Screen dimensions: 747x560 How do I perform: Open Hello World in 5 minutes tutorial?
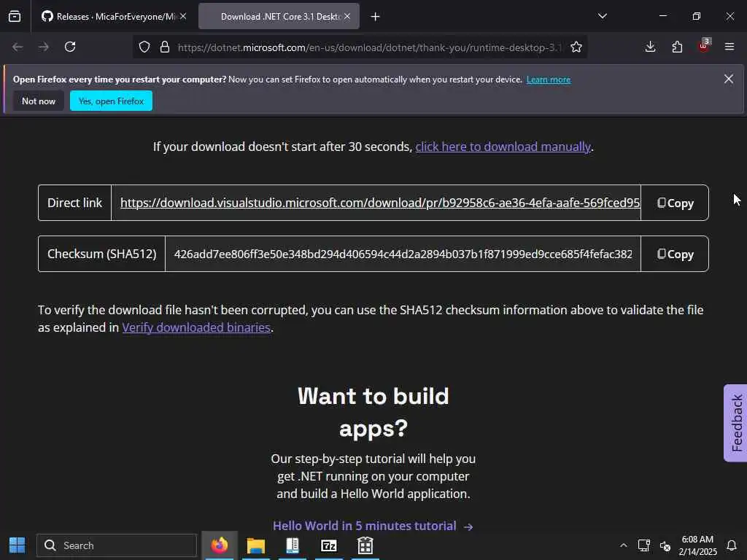(x=373, y=526)
